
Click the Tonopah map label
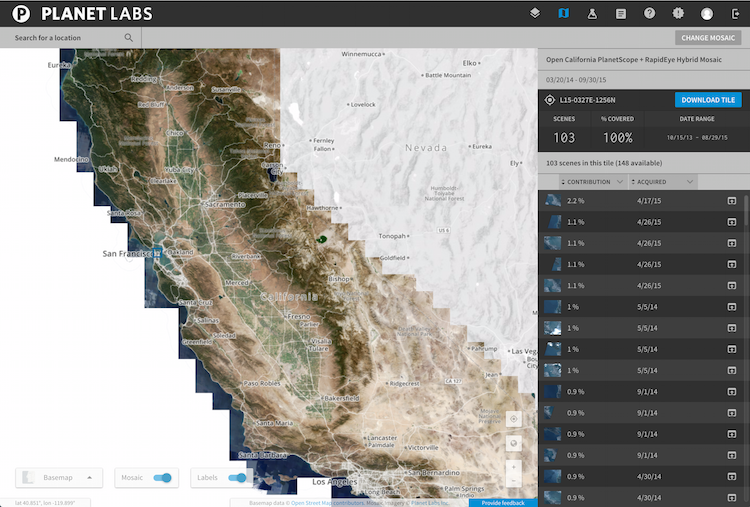(x=392, y=236)
